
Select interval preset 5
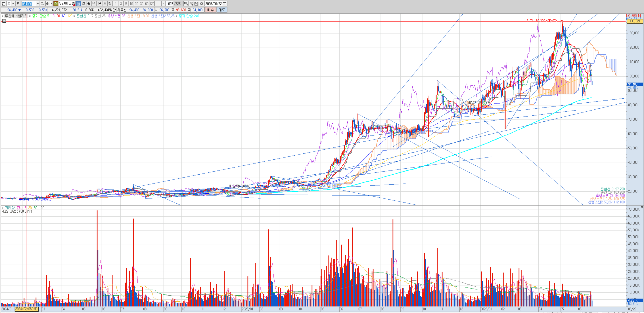click(x=126, y=4)
